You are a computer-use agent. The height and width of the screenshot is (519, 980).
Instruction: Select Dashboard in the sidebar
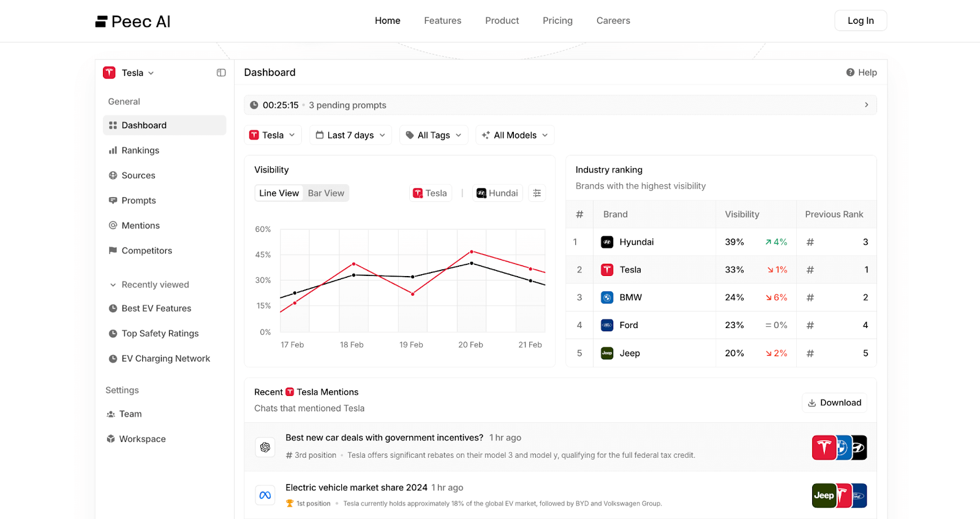[x=164, y=125]
